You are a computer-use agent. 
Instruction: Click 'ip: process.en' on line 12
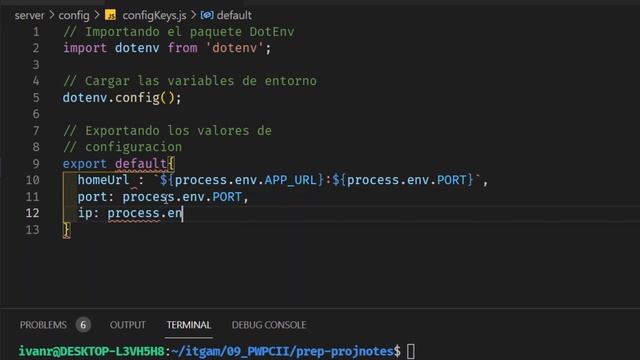click(130, 213)
